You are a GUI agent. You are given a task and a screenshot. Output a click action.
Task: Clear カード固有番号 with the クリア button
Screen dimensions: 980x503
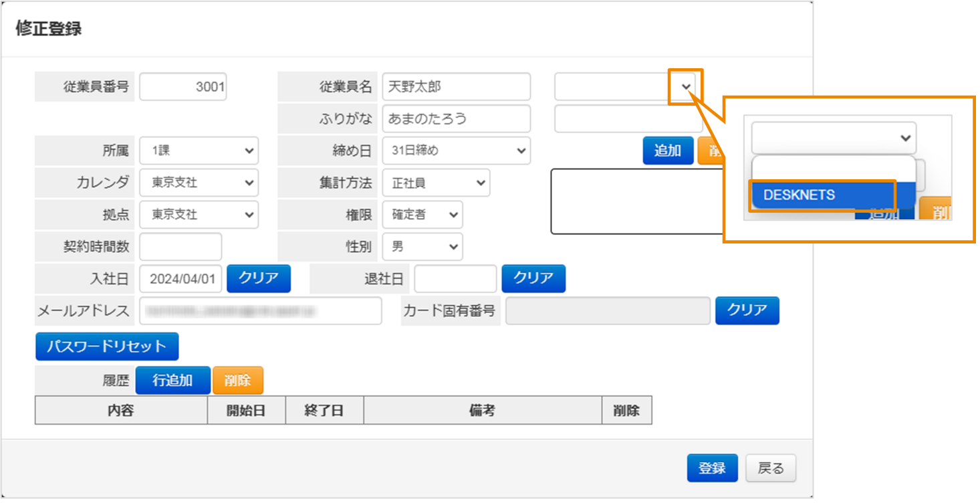tap(747, 310)
